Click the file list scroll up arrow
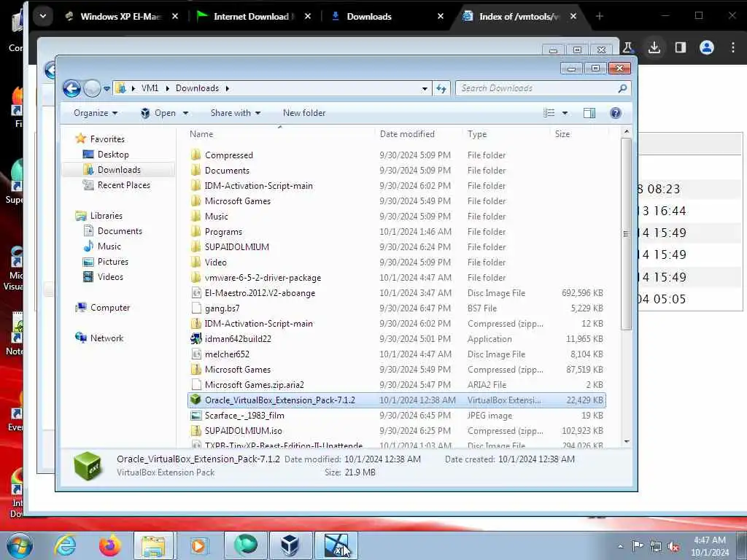Image resolution: width=747 pixels, height=560 pixels. point(627,131)
